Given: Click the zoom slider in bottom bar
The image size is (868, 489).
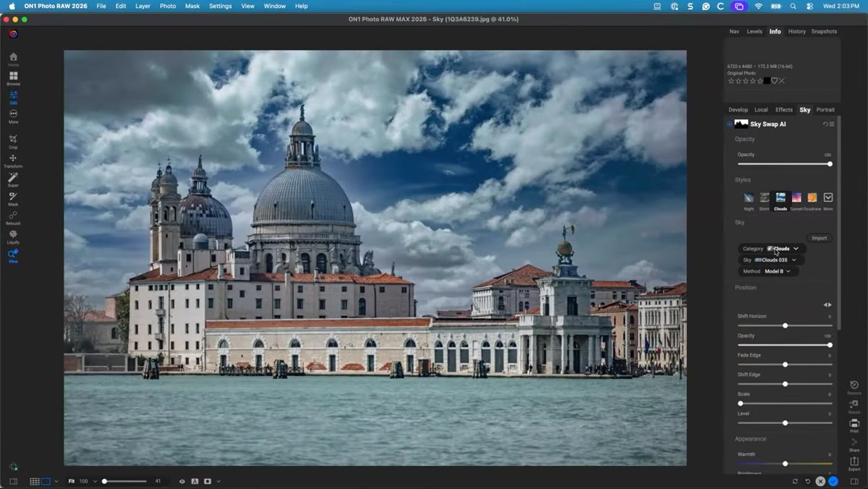Looking at the screenshot, I should click(125, 481).
